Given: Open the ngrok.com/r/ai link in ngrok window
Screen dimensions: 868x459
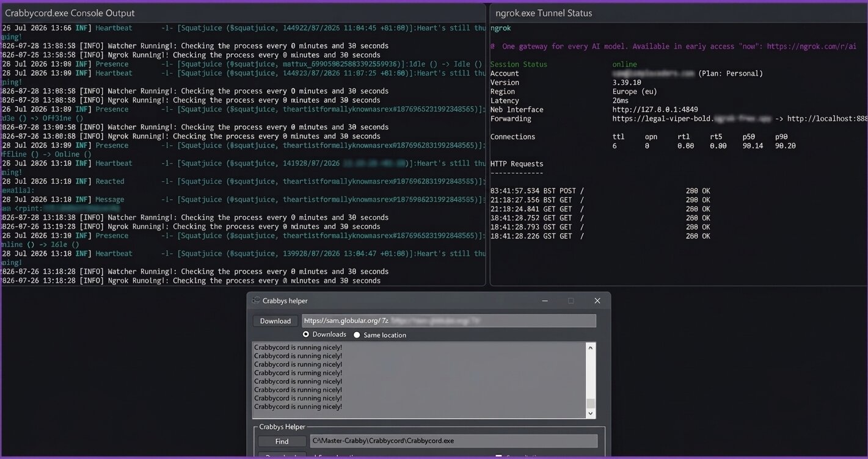Looking at the screenshot, I should point(812,46).
